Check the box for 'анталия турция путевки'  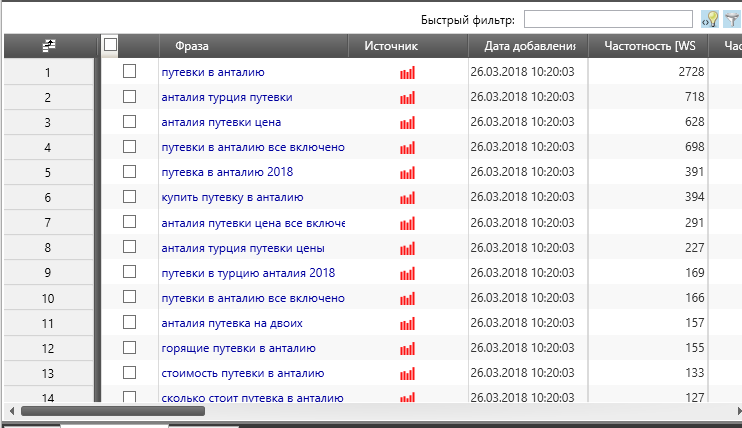click(x=129, y=97)
